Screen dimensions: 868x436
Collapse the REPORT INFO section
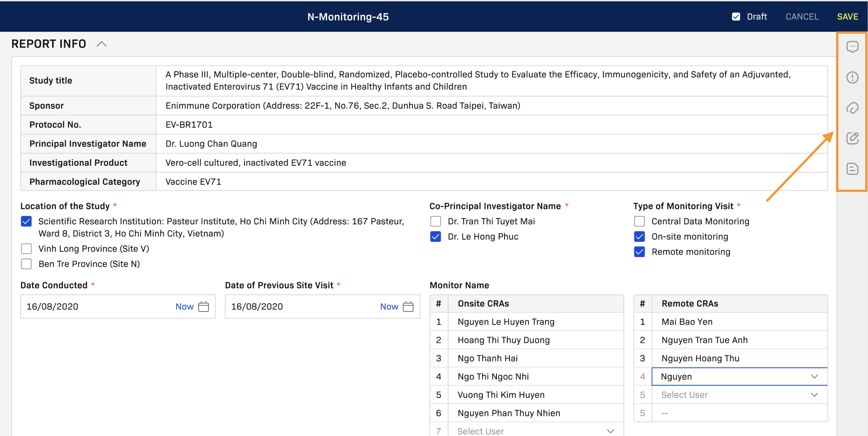tap(102, 44)
